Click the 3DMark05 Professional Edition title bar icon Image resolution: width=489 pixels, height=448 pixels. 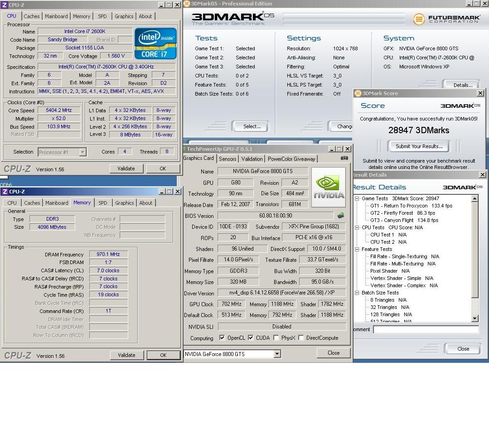click(187, 4)
